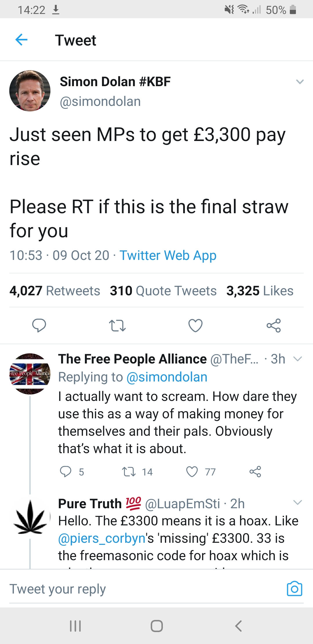Image resolution: width=313 pixels, height=644 pixels.
Task: Open camera icon in reply bar
Action: [x=294, y=589]
